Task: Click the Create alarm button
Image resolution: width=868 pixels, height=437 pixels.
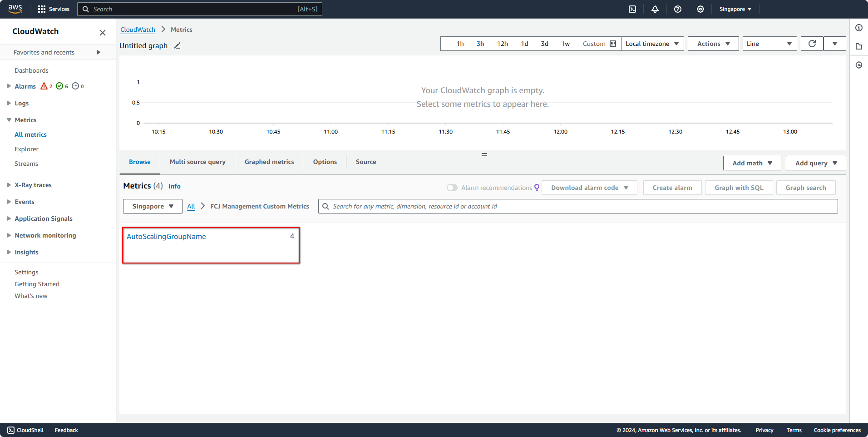Action: [672, 187]
